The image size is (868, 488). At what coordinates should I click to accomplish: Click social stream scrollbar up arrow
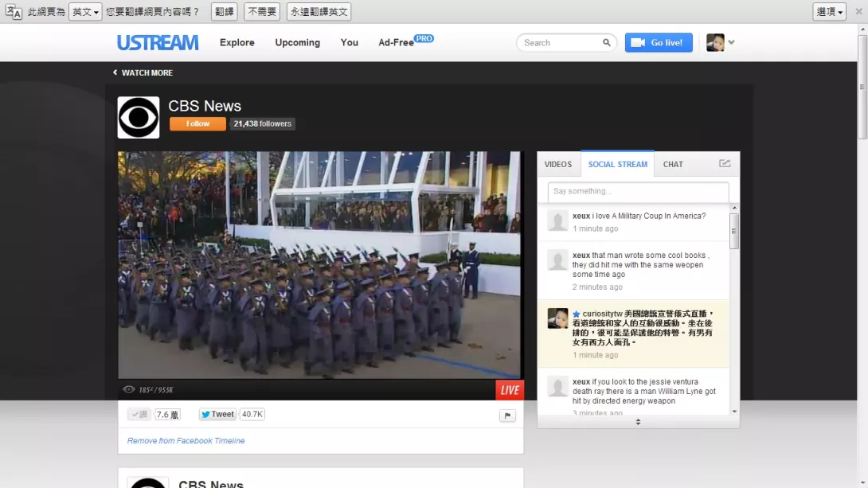point(734,208)
